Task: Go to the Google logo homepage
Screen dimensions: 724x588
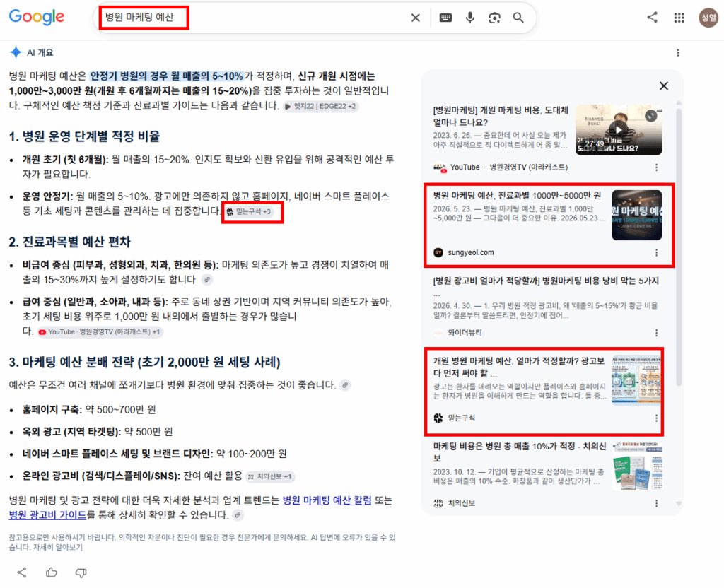Action: tap(37, 18)
